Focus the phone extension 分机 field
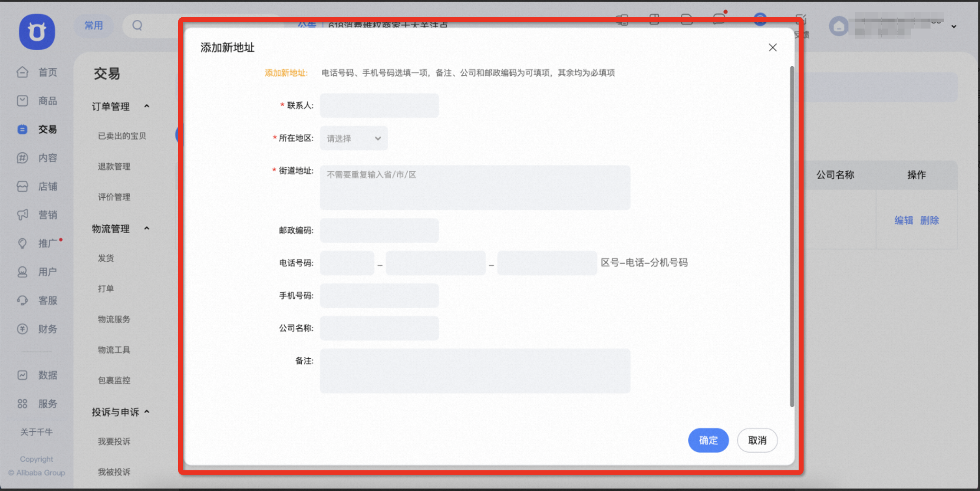The height and width of the screenshot is (491, 980). pyautogui.click(x=547, y=263)
